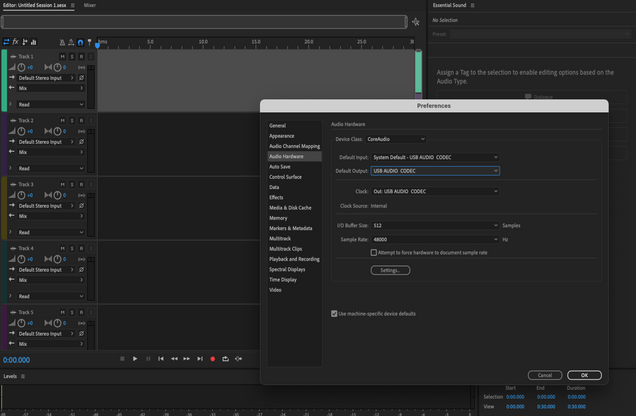Viewport: 636px width, 416px height.
Task: Select Playback and Recording preferences category
Action: [x=294, y=259]
